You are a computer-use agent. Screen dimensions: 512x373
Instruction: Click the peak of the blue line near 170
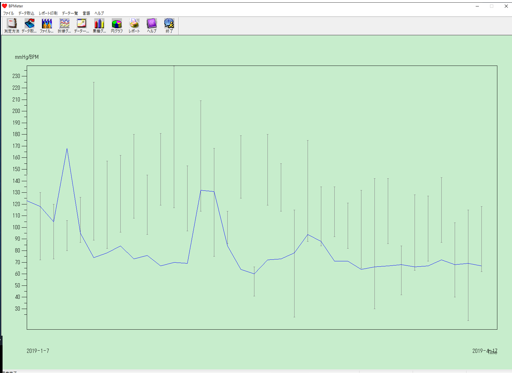[x=67, y=149]
